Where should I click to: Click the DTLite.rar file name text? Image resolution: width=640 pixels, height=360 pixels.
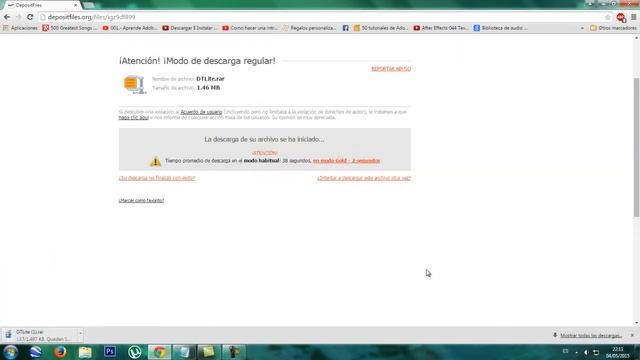210,79
